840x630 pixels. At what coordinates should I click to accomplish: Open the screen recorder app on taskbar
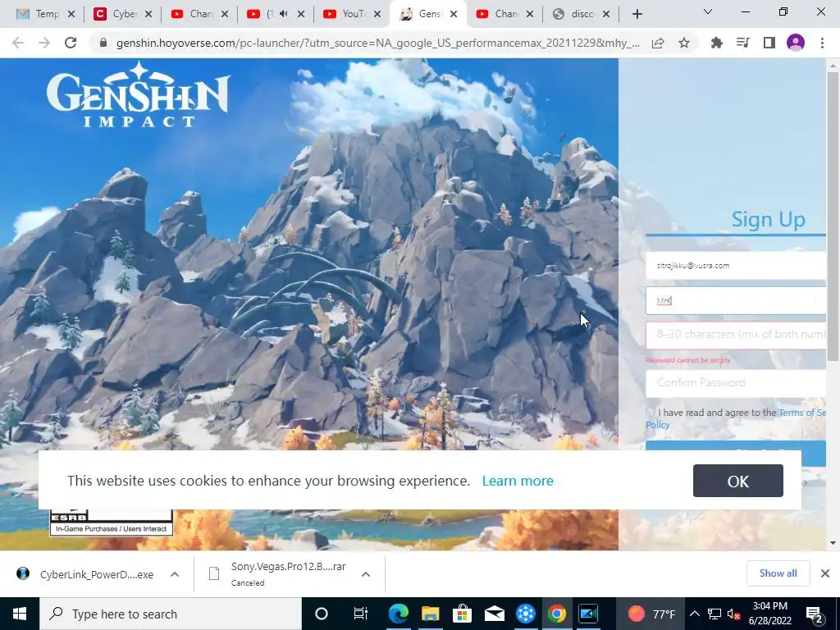point(589,614)
